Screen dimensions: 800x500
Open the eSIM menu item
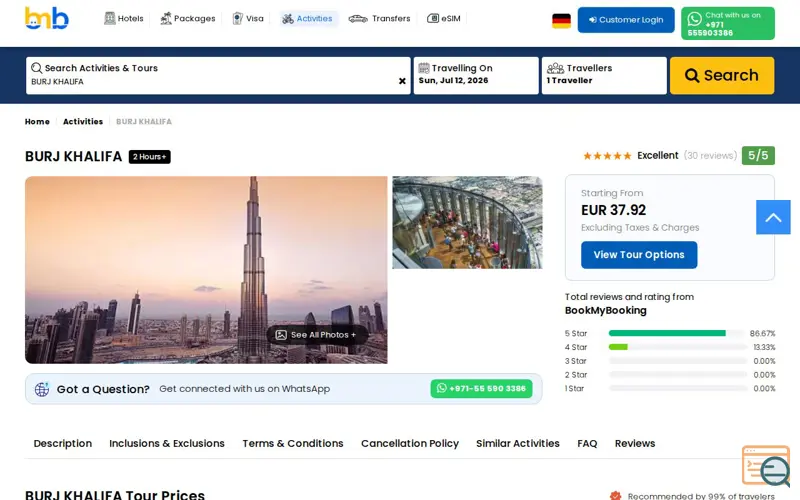pyautogui.click(x=443, y=19)
